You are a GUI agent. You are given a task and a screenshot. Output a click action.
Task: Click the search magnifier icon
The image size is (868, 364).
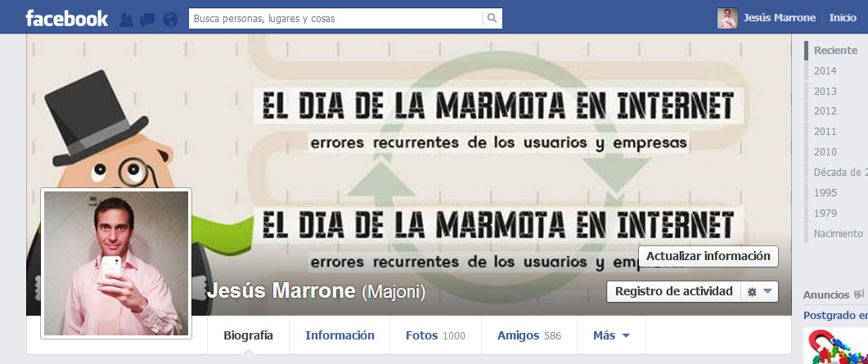[x=492, y=18]
